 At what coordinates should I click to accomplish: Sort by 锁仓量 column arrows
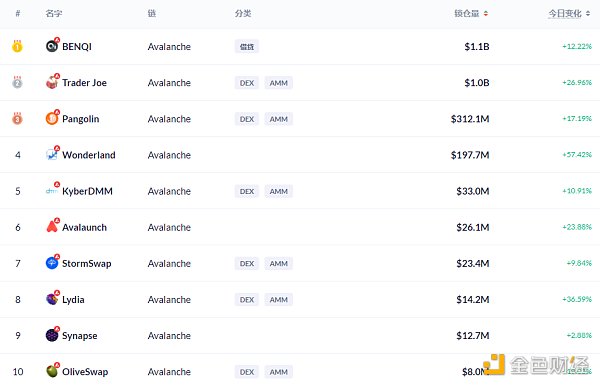[x=486, y=14]
